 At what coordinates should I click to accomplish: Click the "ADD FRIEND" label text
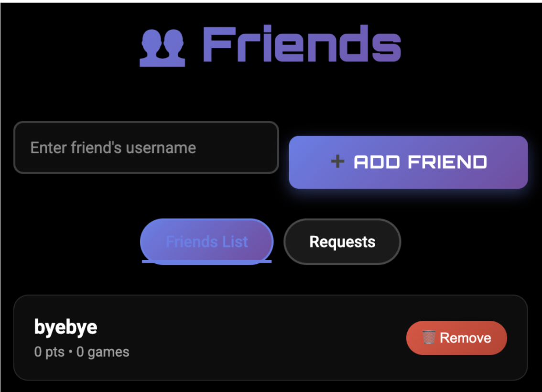(420, 162)
